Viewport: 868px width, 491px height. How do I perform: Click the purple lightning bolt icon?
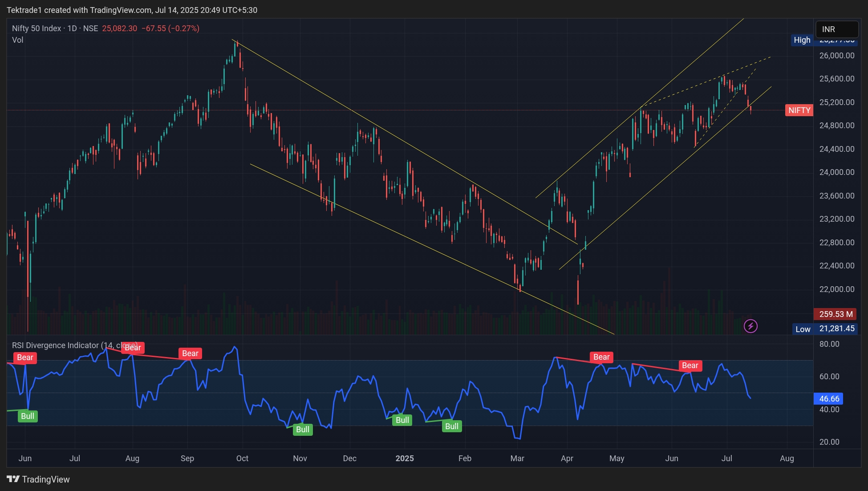click(750, 326)
